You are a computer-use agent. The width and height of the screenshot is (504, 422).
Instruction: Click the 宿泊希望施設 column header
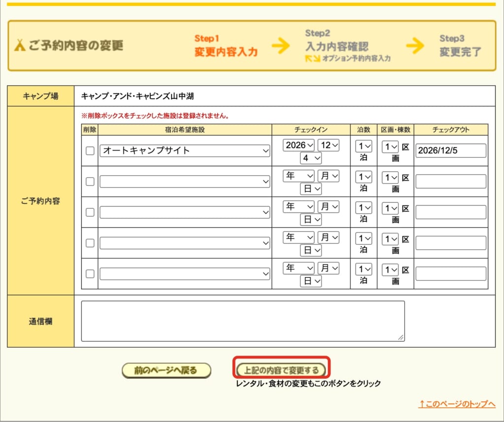tap(185, 130)
